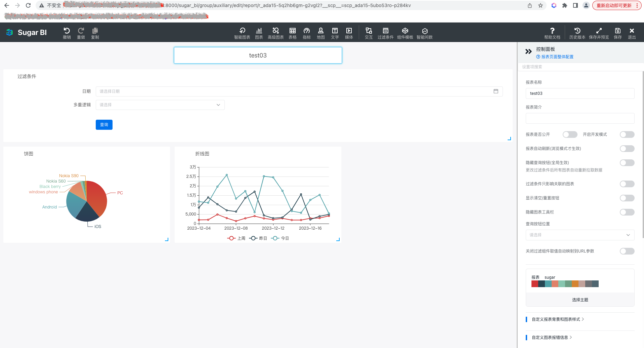Image resolution: width=644 pixels, height=348 pixels.
Task: Click the browser back arrow
Action: (x=7, y=5)
